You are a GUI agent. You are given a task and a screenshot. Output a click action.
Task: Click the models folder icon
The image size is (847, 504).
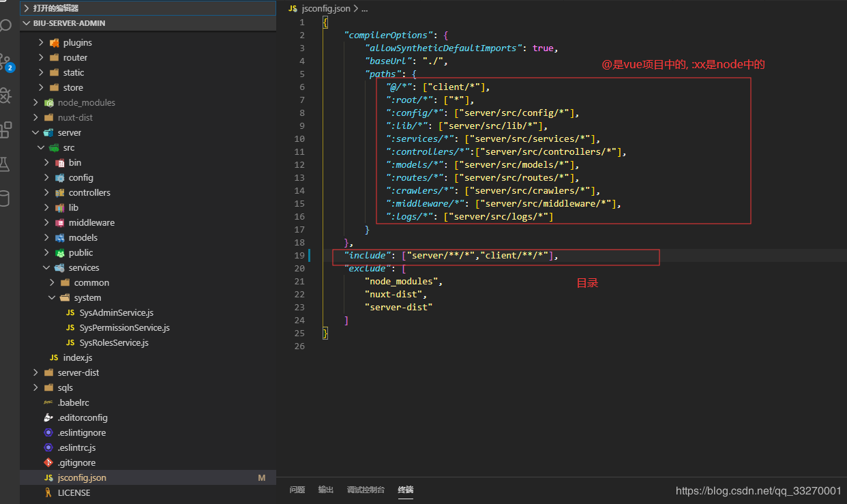click(x=60, y=237)
